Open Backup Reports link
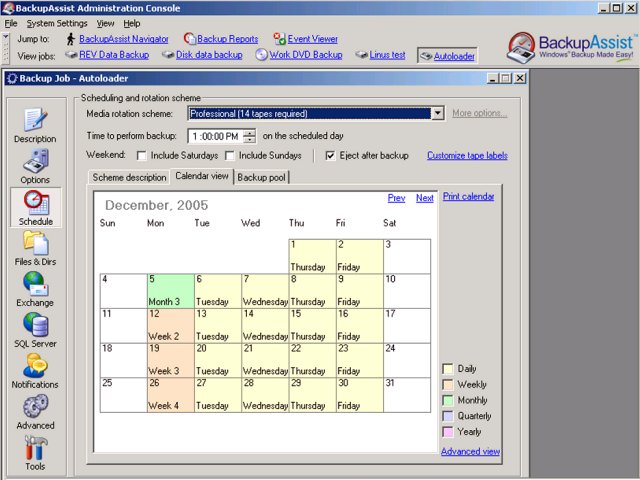 pyautogui.click(x=228, y=39)
